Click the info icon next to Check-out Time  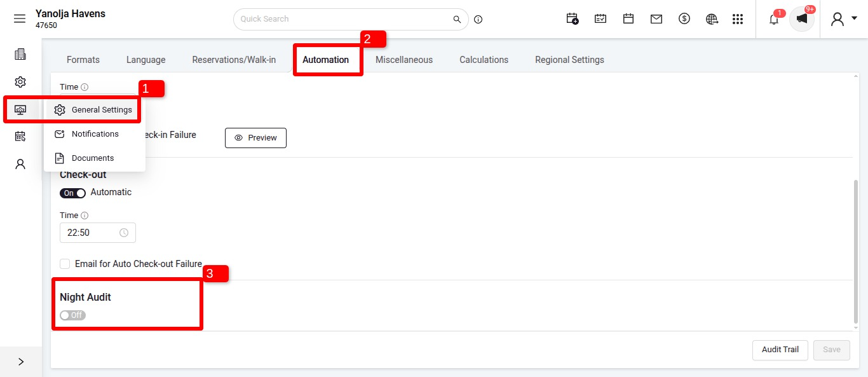pyautogui.click(x=85, y=216)
